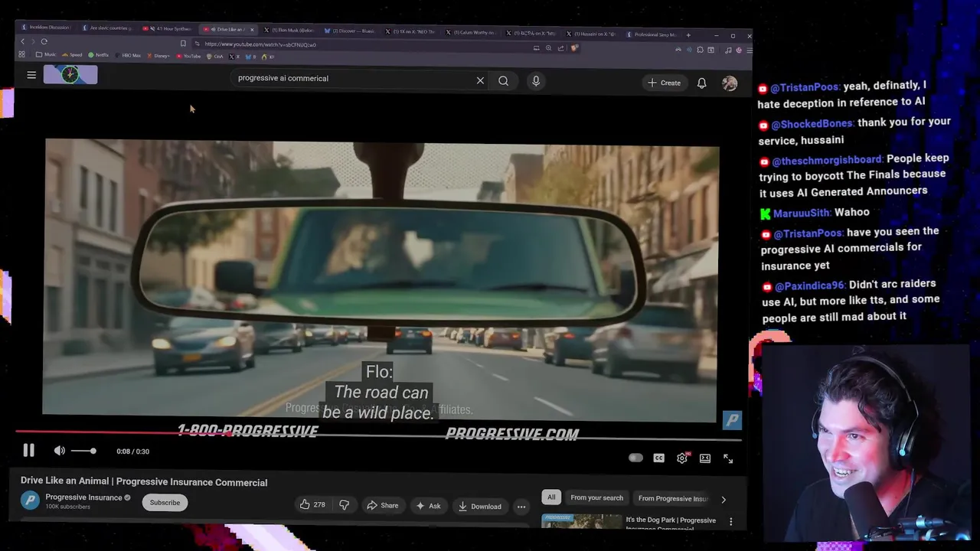The image size is (980, 551).
Task: Open It's the Dog Park video thumbnail
Action: [x=582, y=521]
